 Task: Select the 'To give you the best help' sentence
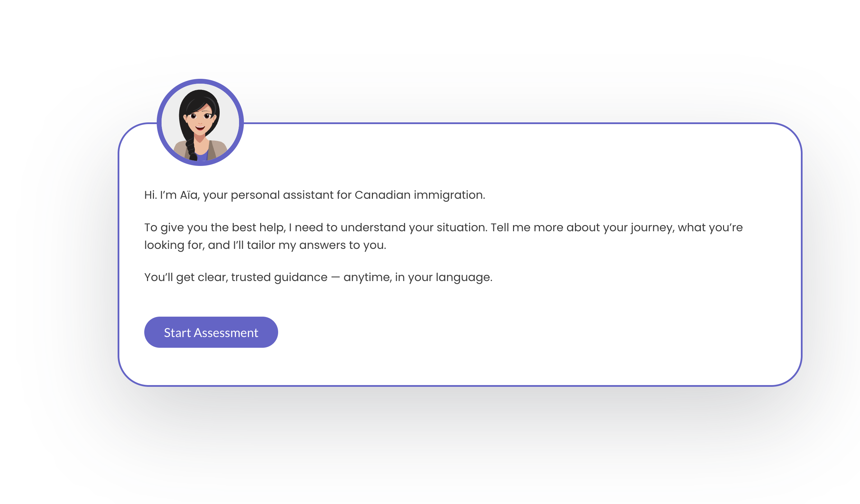pyautogui.click(x=214, y=227)
